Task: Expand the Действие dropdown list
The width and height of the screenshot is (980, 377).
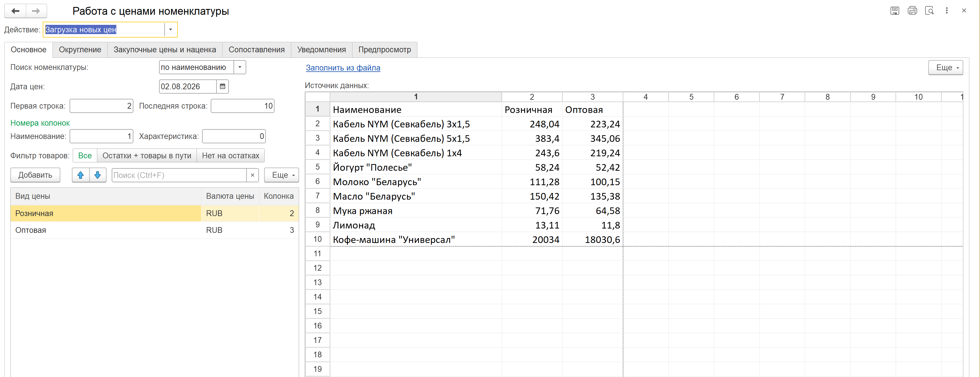Action: [171, 30]
